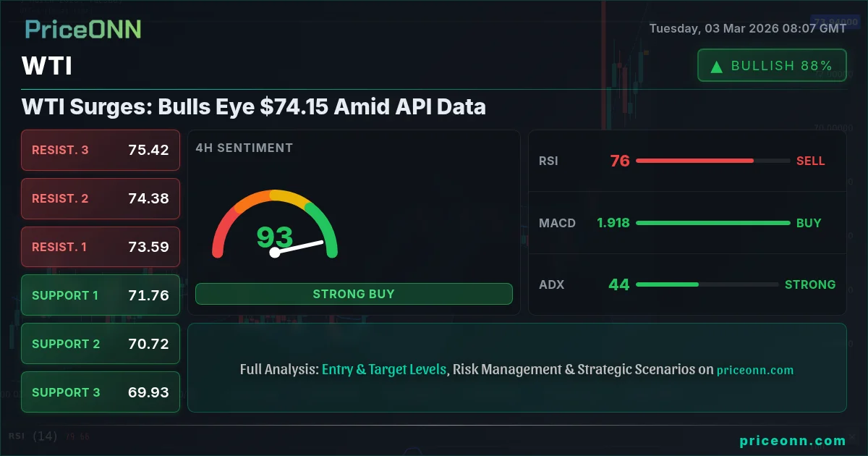Image resolution: width=868 pixels, height=456 pixels.
Task: Click the sentiment gauge value 93
Action: tap(275, 237)
